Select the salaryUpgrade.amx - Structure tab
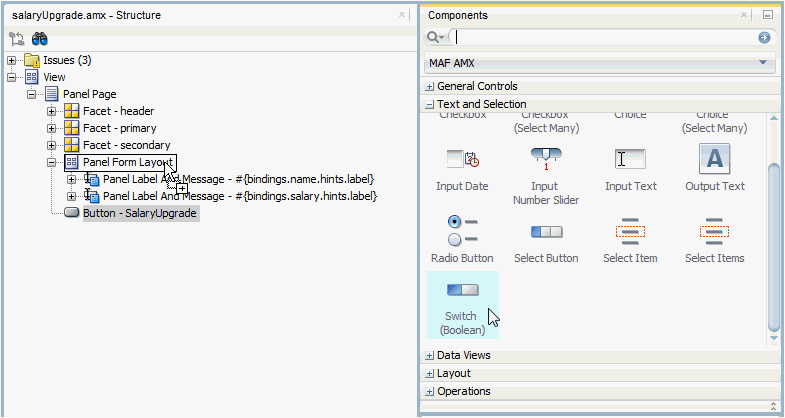This screenshot has height=418, width=785. (x=87, y=15)
